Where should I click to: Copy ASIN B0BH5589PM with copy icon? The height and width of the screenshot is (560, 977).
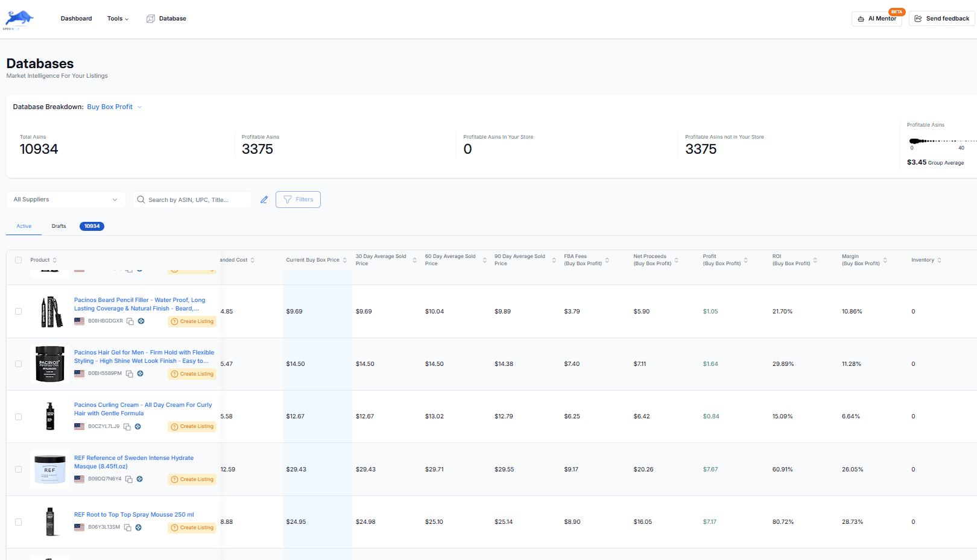(129, 374)
